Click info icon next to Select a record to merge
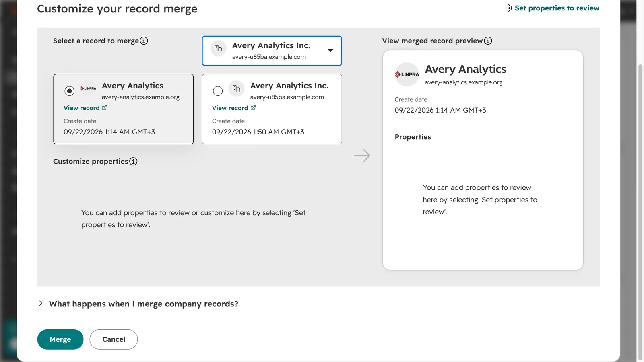The height and width of the screenshot is (362, 644). point(144,41)
